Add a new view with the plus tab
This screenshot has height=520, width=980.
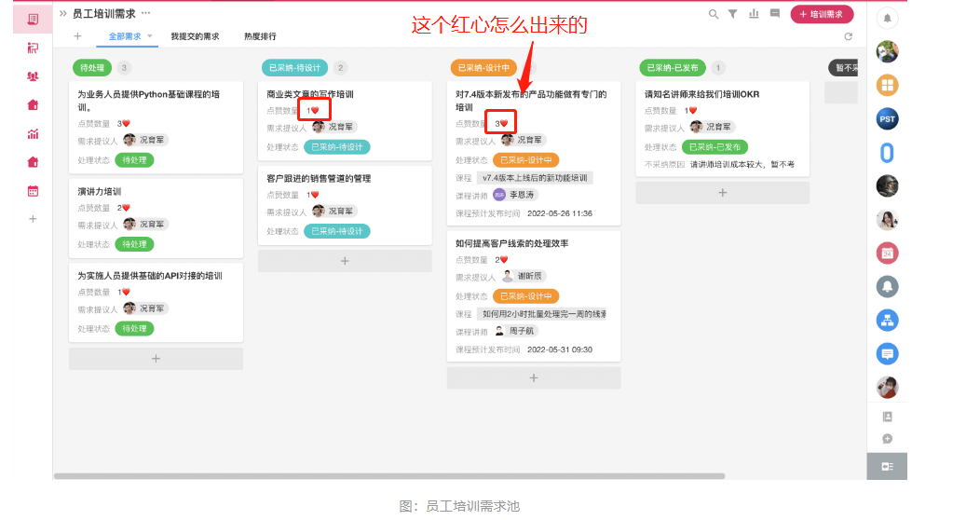(77, 36)
